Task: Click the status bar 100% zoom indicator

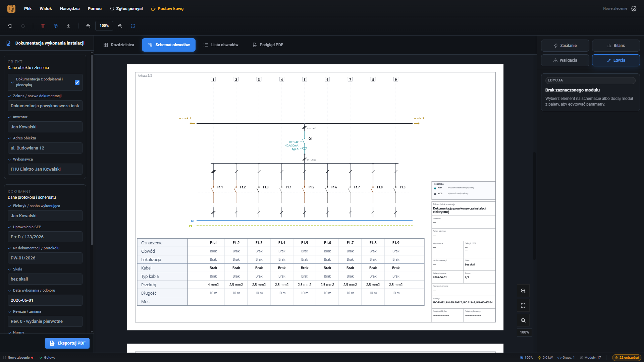Action: tap(526, 358)
